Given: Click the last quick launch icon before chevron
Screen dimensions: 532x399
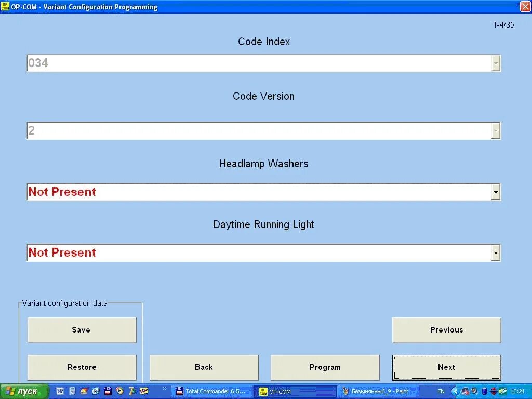Looking at the screenshot, I should coord(144,391).
